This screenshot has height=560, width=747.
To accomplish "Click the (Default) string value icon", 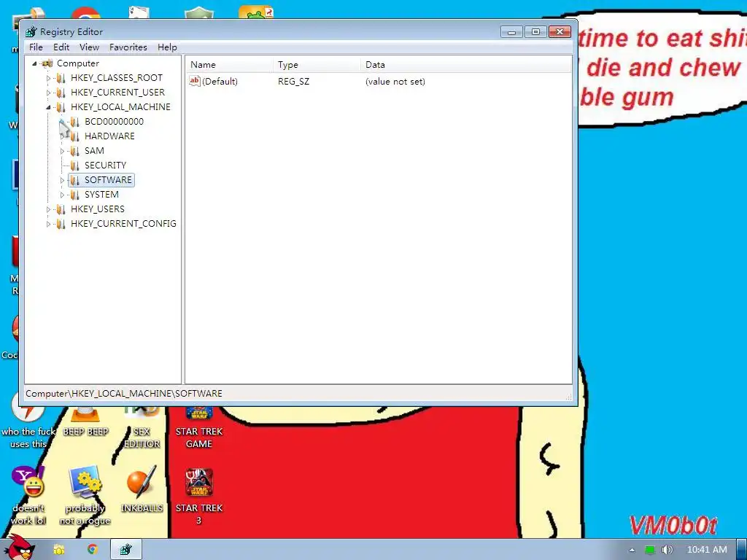I will click(194, 81).
